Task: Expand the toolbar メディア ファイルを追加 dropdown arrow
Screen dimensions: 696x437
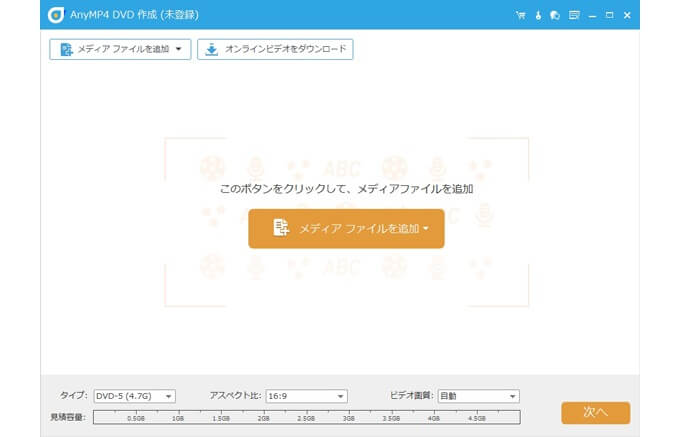Action: [x=178, y=49]
